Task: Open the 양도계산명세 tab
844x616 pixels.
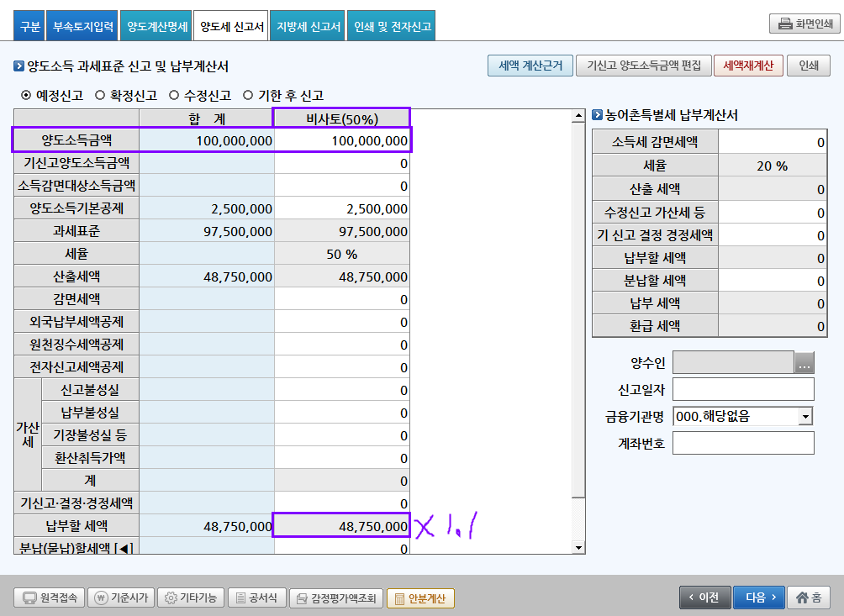Action: tap(157, 26)
